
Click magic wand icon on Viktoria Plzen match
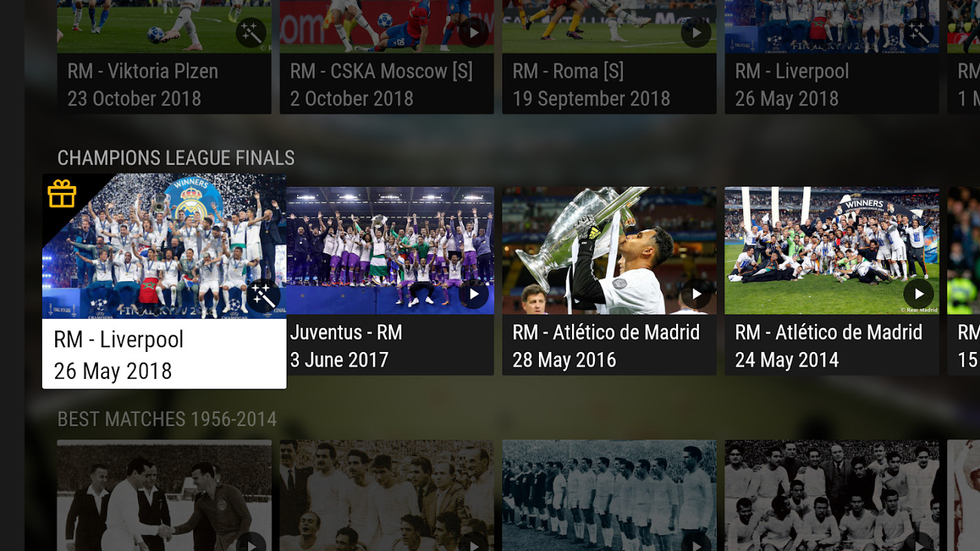tap(251, 32)
